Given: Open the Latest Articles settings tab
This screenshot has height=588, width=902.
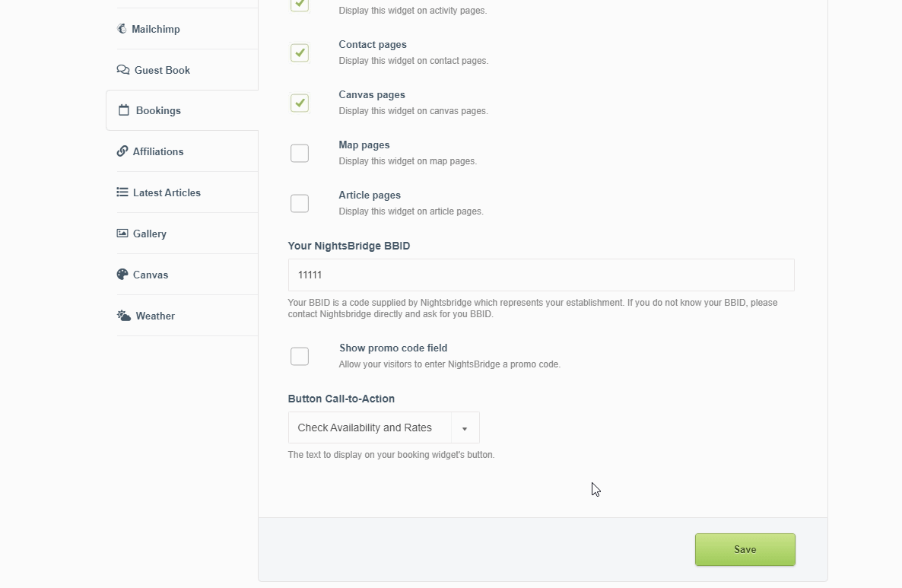Looking at the screenshot, I should (167, 192).
